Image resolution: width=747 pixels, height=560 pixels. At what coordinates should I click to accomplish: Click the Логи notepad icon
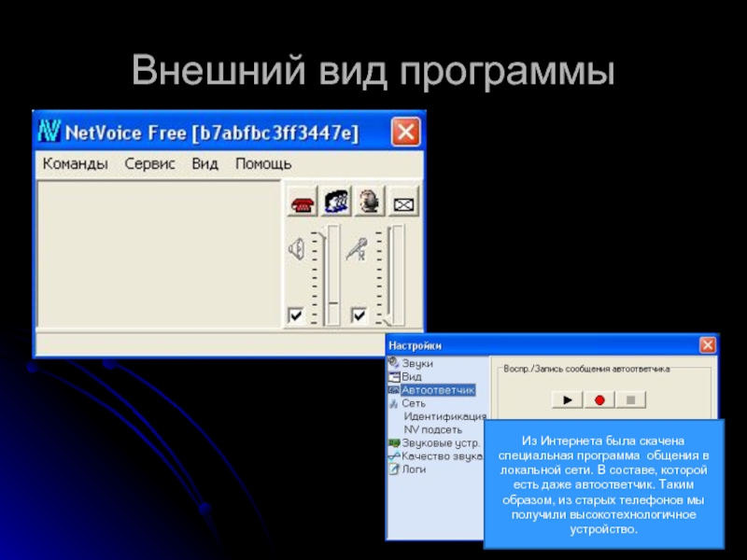(393, 469)
